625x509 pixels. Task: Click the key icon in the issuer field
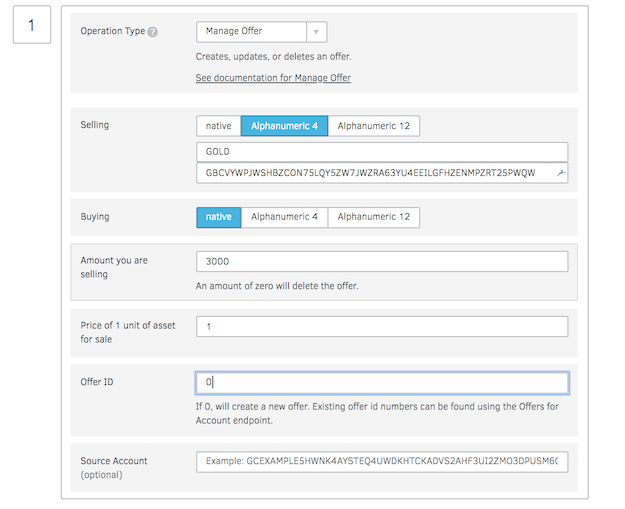tap(561, 173)
